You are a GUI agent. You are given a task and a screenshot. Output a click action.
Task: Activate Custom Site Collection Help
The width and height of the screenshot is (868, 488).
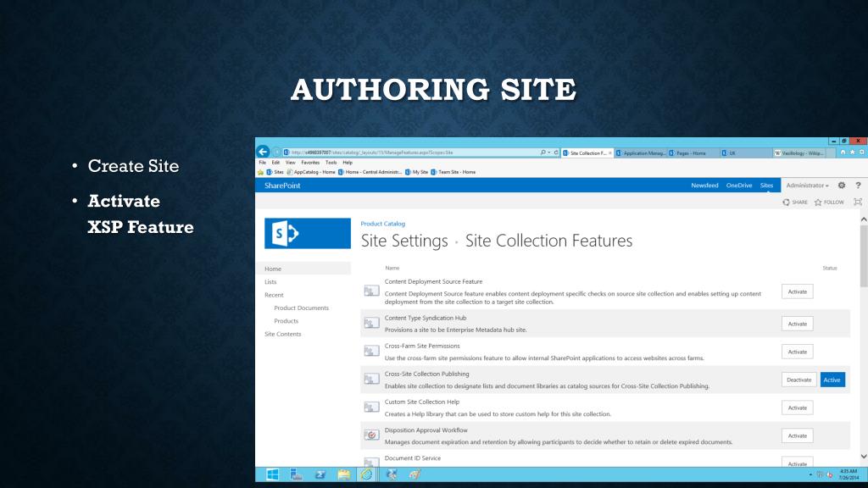tap(797, 408)
